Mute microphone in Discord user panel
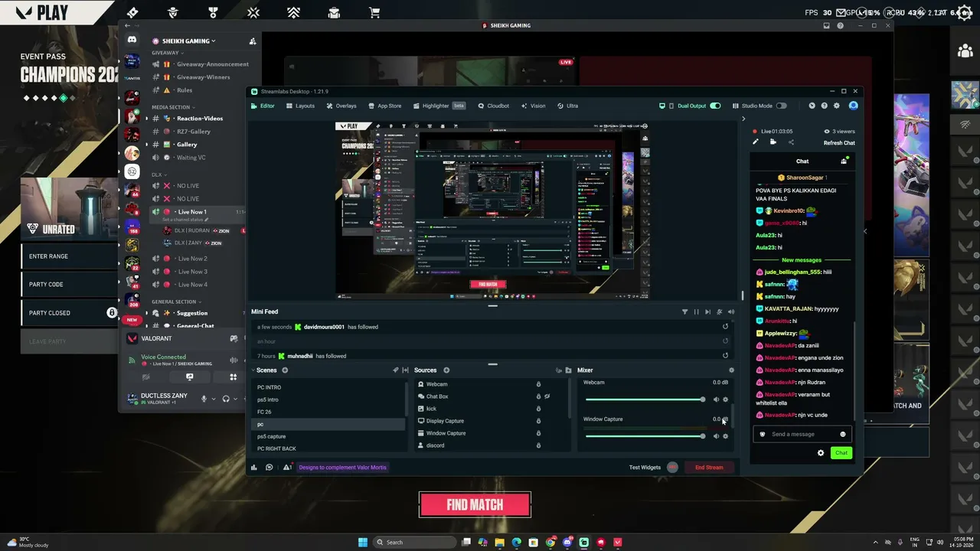 point(204,399)
